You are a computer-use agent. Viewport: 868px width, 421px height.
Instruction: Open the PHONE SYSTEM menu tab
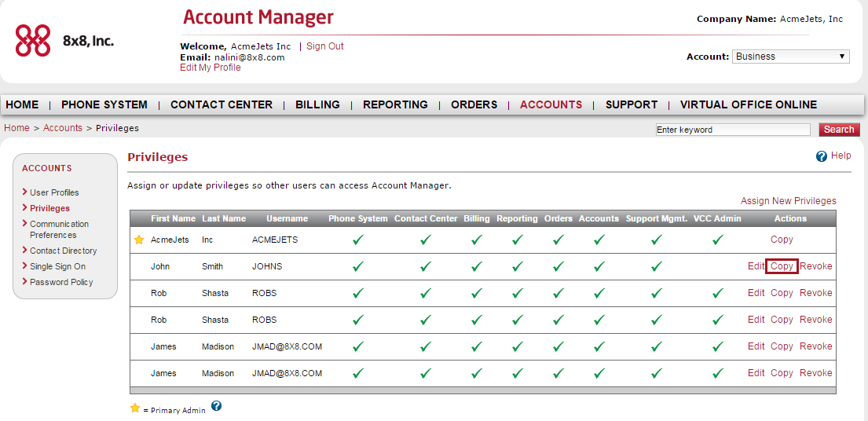click(104, 104)
